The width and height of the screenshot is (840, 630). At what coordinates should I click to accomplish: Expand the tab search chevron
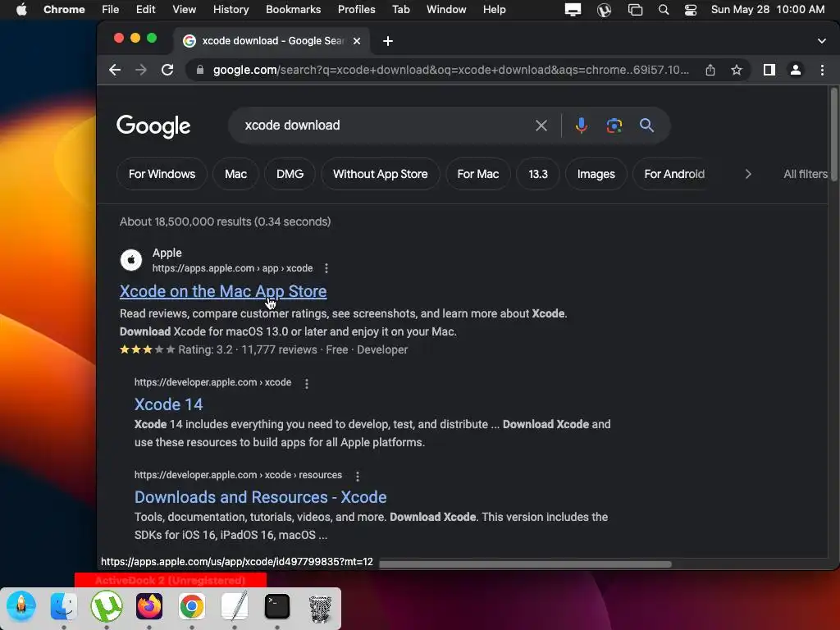[x=822, y=41]
